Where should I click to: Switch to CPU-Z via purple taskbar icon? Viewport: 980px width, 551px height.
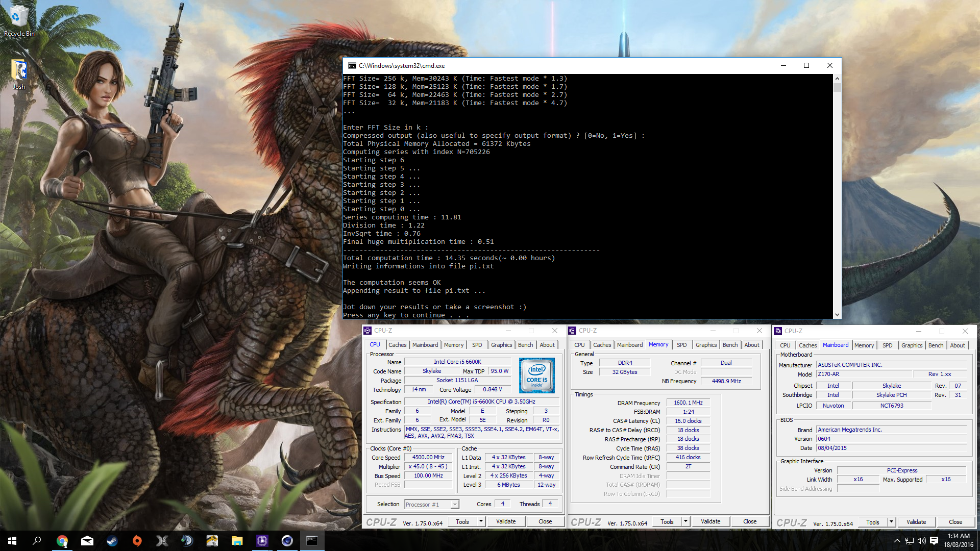point(262,541)
